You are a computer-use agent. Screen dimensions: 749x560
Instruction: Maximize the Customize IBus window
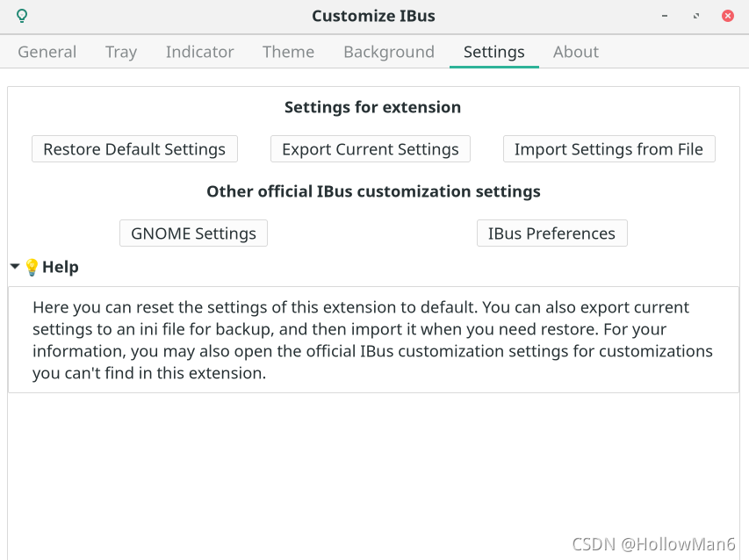click(696, 16)
